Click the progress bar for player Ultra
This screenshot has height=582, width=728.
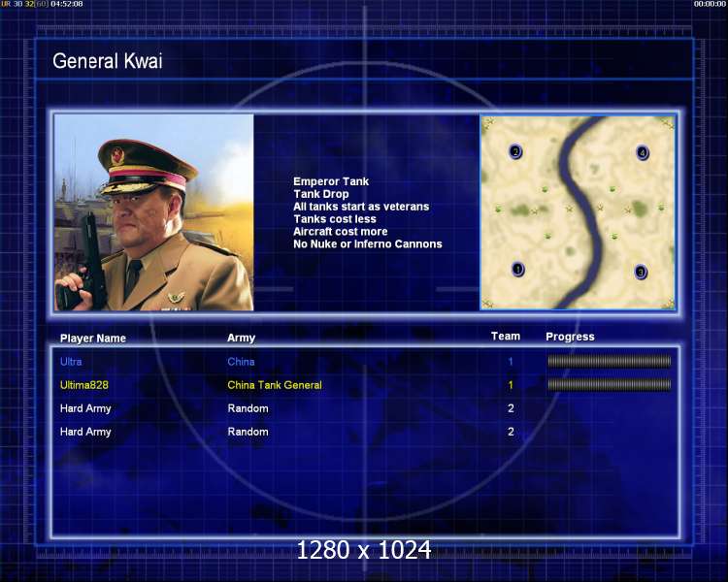[610, 361]
